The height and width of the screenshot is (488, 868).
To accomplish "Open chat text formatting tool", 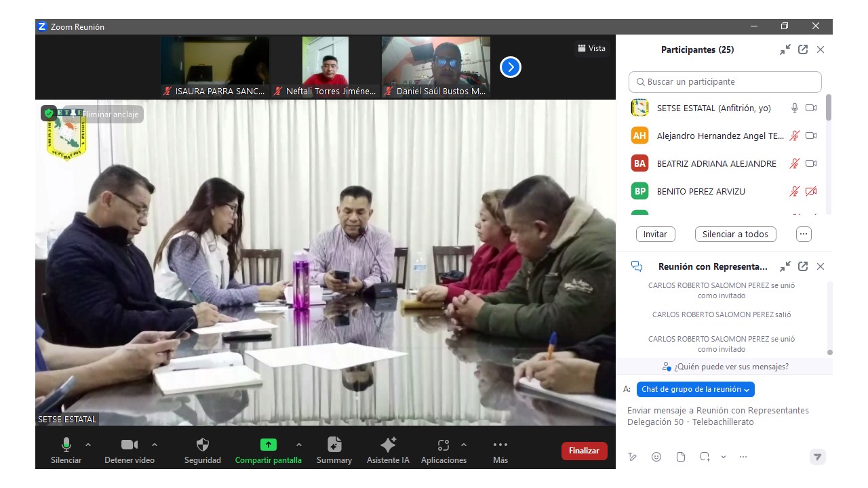I will click(x=632, y=457).
